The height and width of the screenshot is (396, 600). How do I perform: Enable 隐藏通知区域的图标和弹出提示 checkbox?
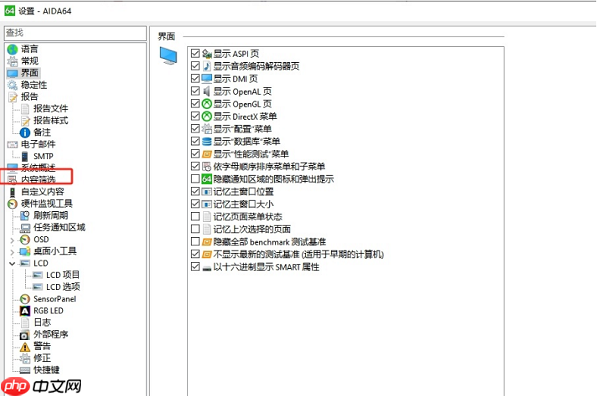tap(195, 179)
